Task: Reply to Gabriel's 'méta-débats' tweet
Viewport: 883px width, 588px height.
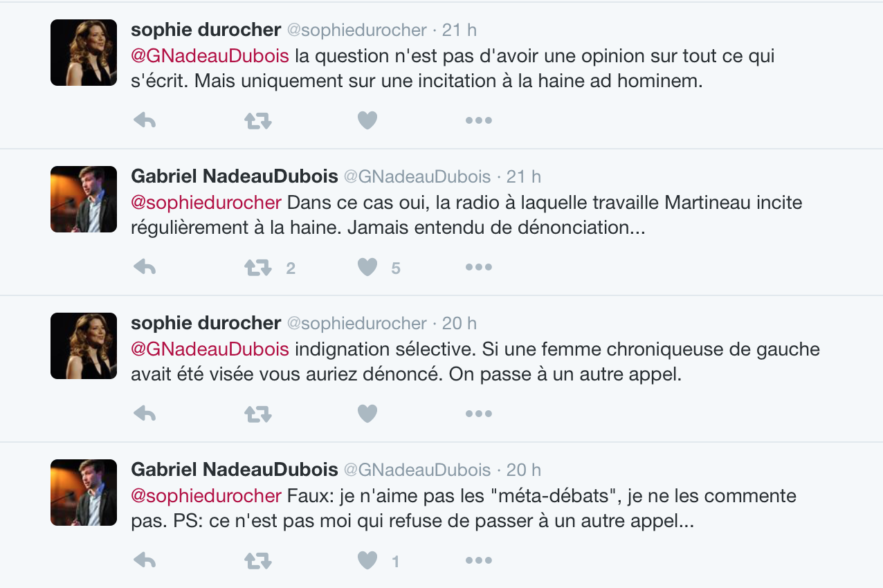Action: pyautogui.click(x=145, y=561)
